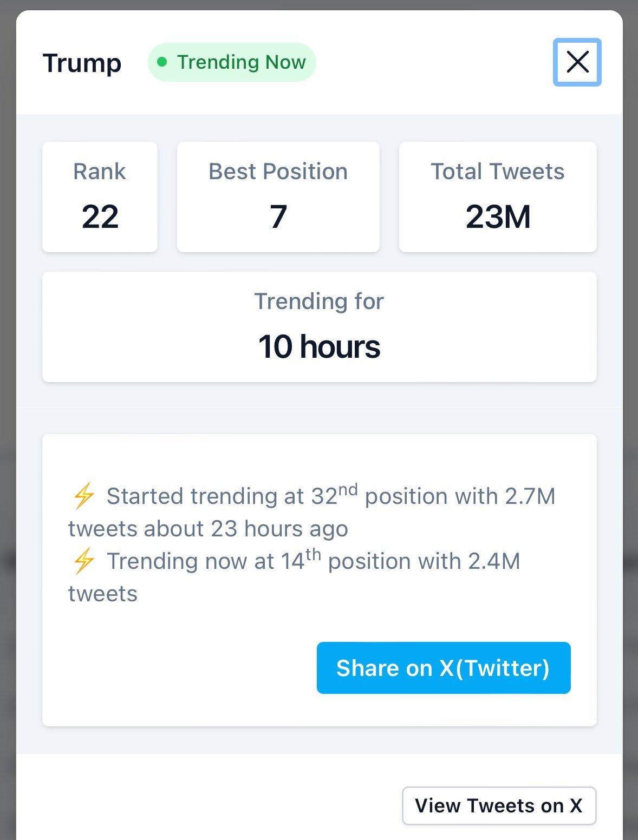Click the Trending Now status badge
The height and width of the screenshot is (840, 638).
(232, 62)
